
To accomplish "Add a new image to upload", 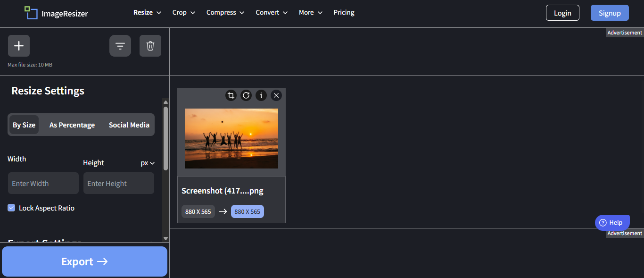I will click(x=18, y=45).
